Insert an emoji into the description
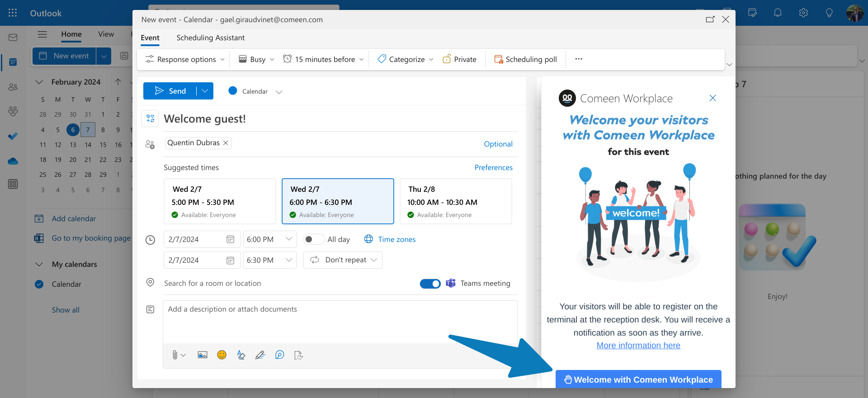Viewport: 868px width, 398px height. (222, 355)
